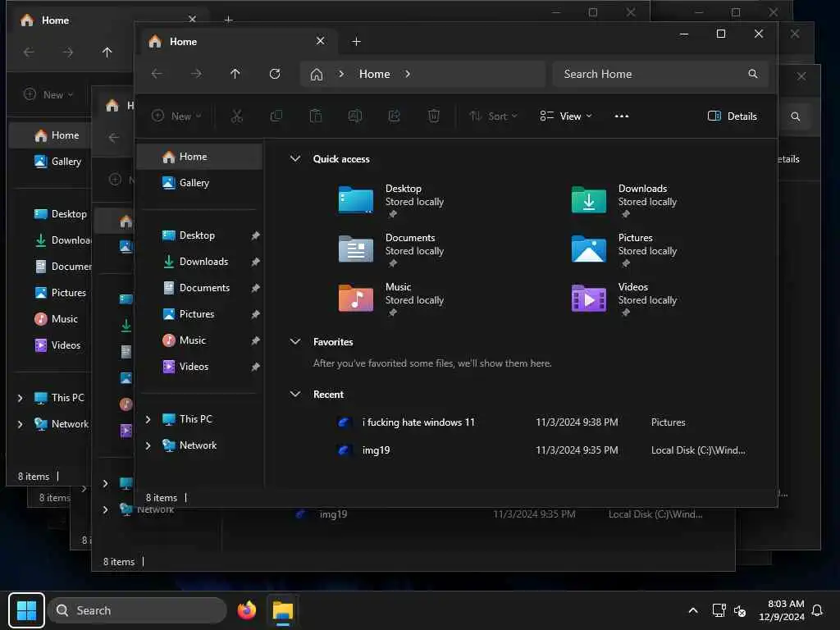Click the Delete trash icon in toolbar
840x630 pixels.
click(x=434, y=116)
